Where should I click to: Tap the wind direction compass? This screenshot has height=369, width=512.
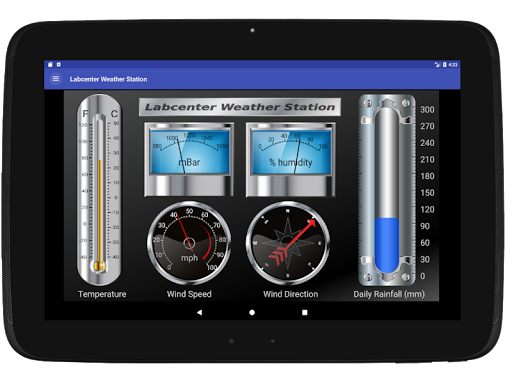click(288, 243)
